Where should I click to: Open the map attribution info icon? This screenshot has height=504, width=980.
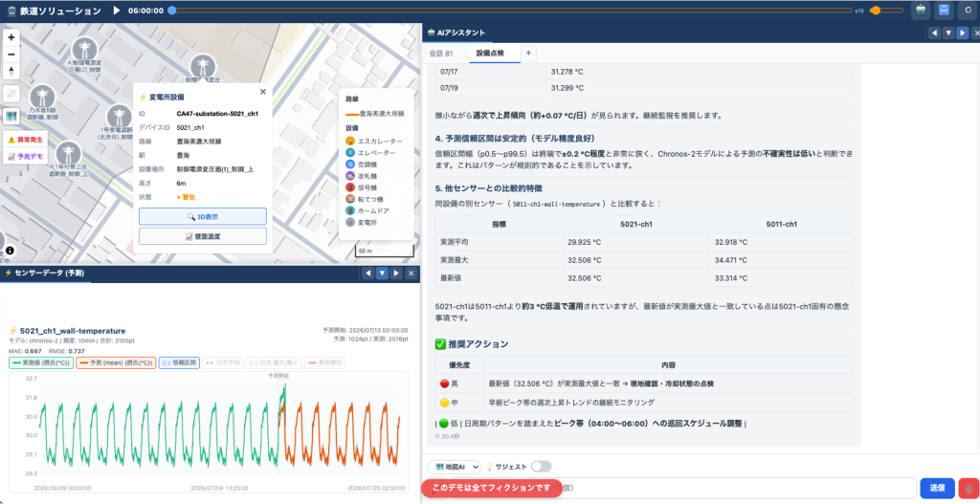click(x=10, y=251)
